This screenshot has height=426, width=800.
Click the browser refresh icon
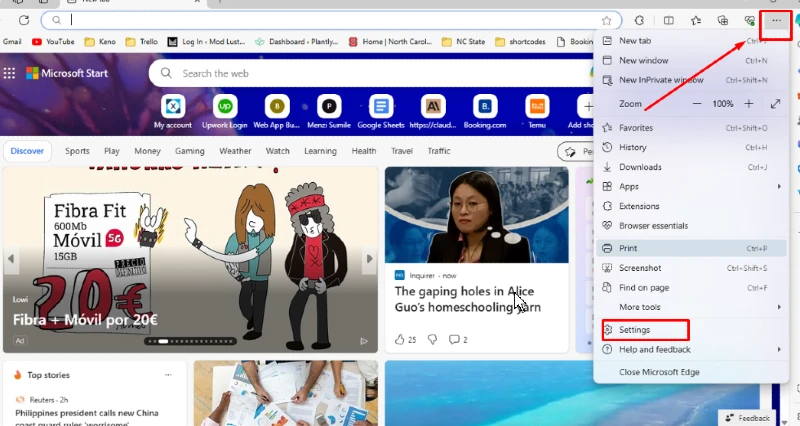click(23, 20)
